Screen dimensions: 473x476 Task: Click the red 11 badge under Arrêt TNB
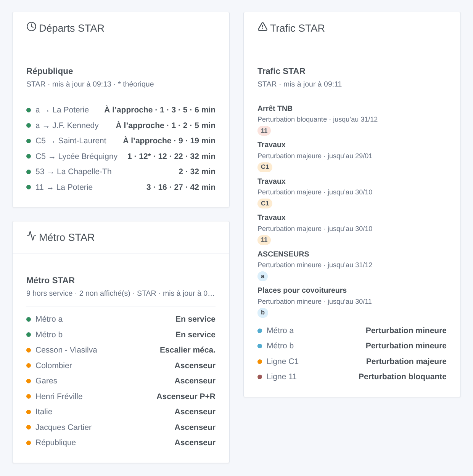click(x=264, y=131)
